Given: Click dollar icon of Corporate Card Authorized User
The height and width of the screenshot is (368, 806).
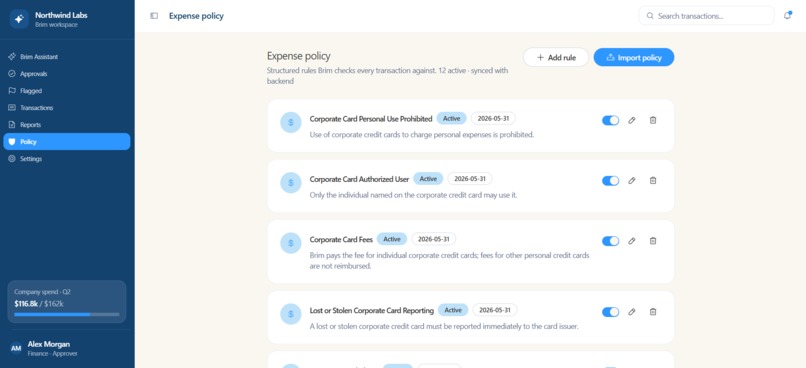Looking at the screenshot, I should pyautogui.click(x=290, y=182).
